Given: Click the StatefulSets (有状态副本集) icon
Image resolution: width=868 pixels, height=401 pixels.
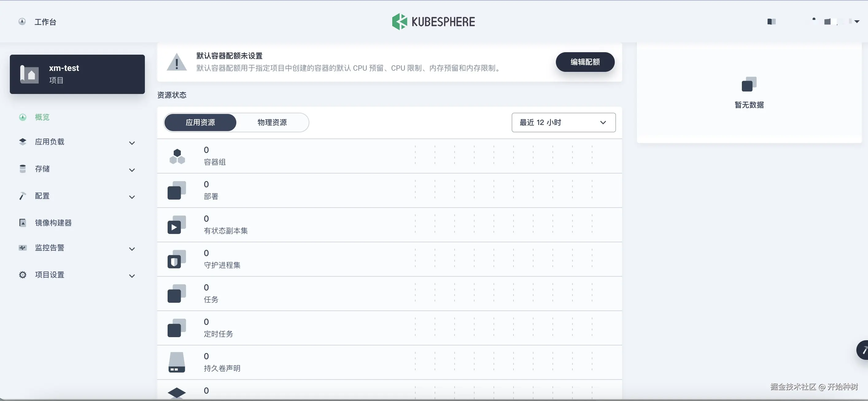Looking at the screenshot, I should 176,225.
